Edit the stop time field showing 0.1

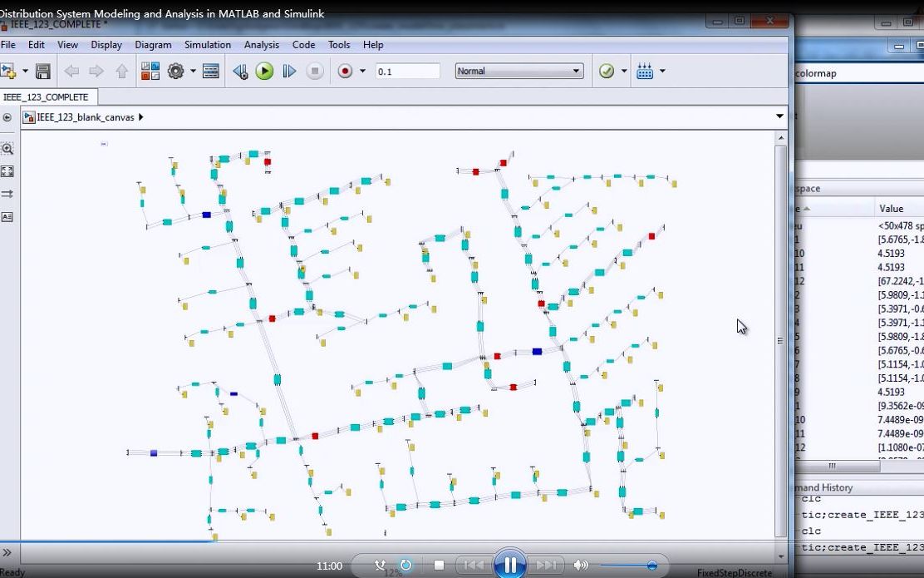407,71
